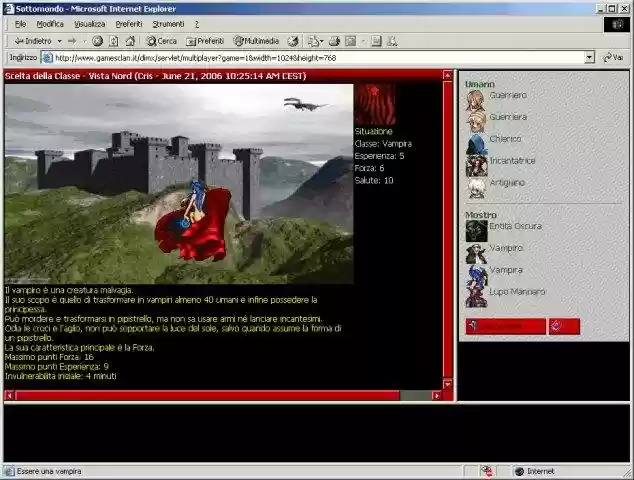Click the Discuss toolbar icon
Viewport: 634px width, 480px height.
click(x=376, y=41)
